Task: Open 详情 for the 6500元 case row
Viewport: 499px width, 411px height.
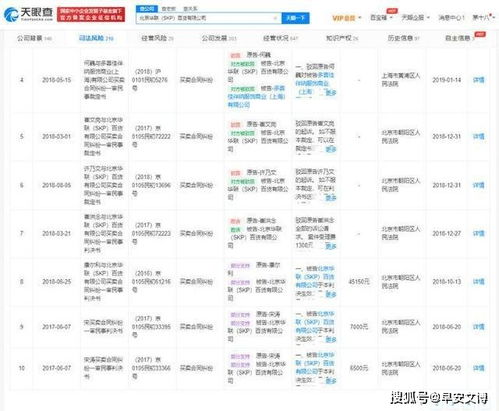Action: 479,368
